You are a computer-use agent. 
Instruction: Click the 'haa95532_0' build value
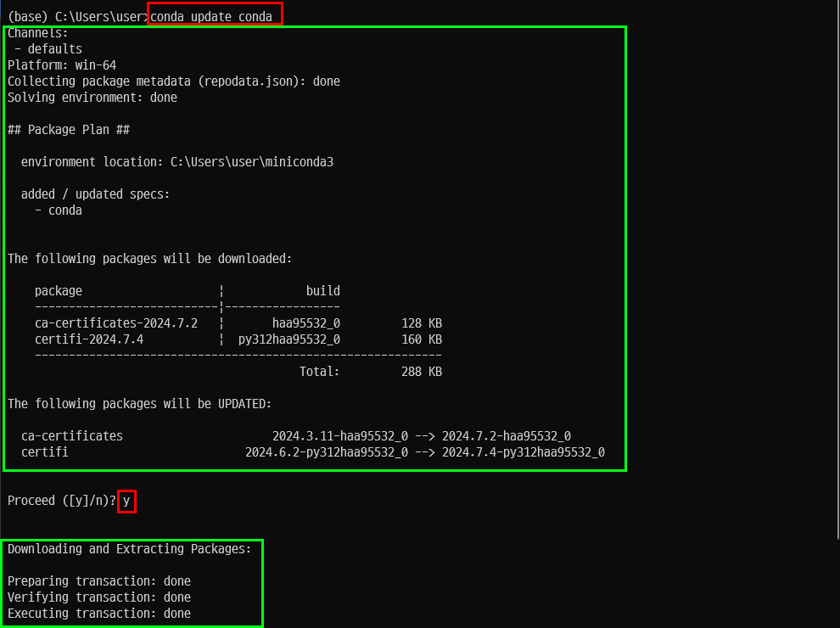[x=306, y=323]
